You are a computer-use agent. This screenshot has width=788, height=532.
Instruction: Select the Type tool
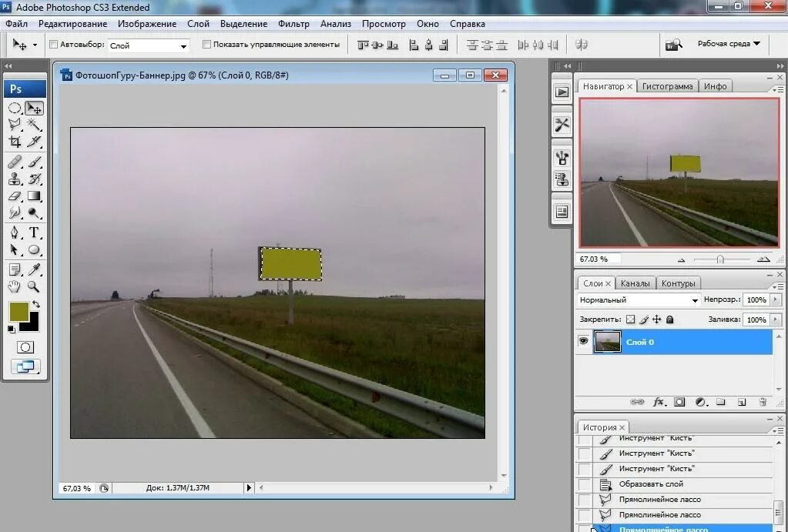click(x=34, y=233)
